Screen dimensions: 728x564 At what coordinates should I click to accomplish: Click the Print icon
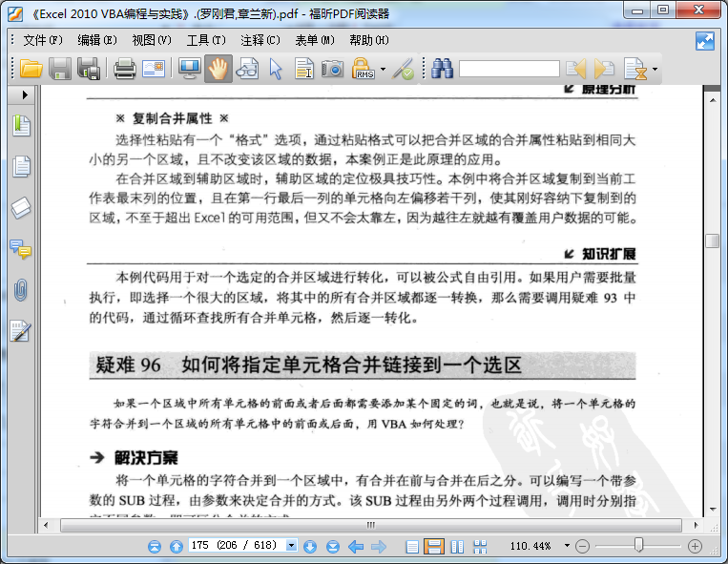point(125,69)
